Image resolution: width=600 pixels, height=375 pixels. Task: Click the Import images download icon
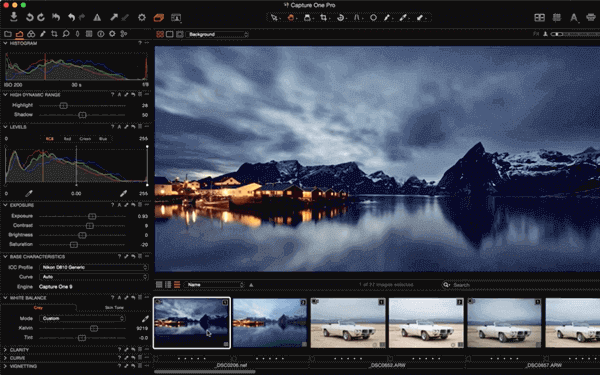(x=13, y=17)
